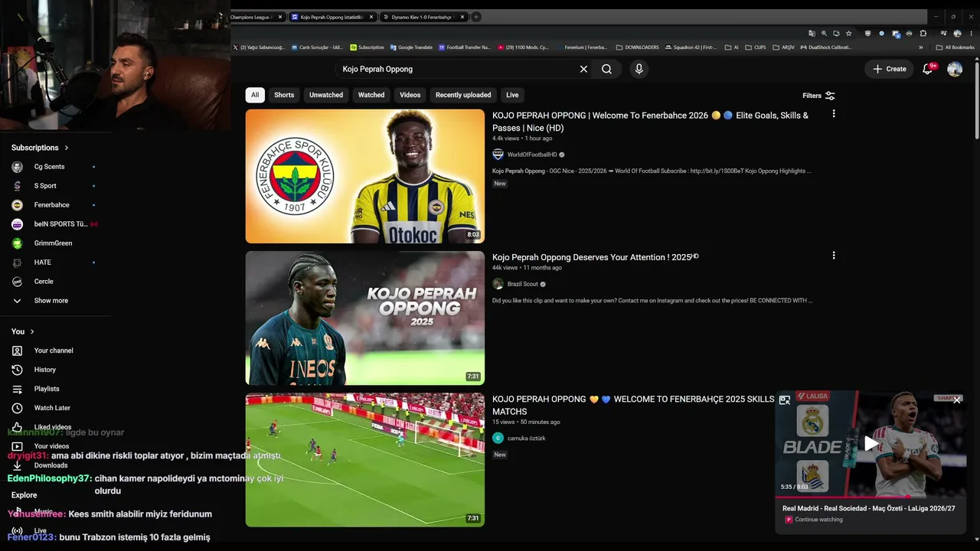980x551 pixels.
Task: Open the YouTube notifications bell
Action: click(928, 69)
